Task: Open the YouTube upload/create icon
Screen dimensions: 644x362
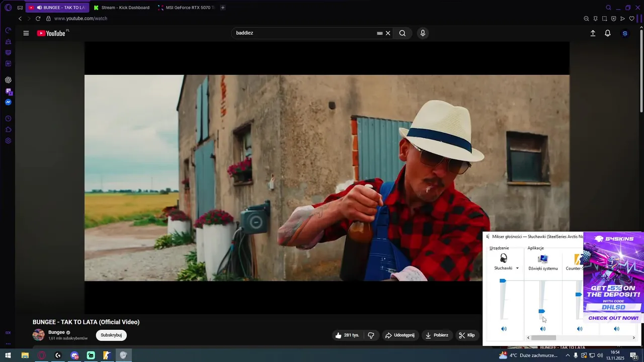Action: [593, 33]
